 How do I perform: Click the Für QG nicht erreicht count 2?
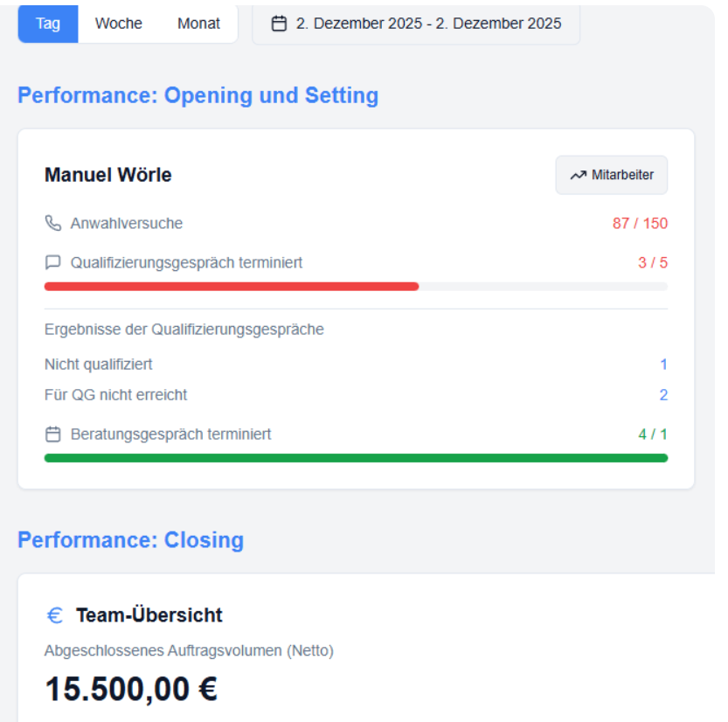[663, 395]
